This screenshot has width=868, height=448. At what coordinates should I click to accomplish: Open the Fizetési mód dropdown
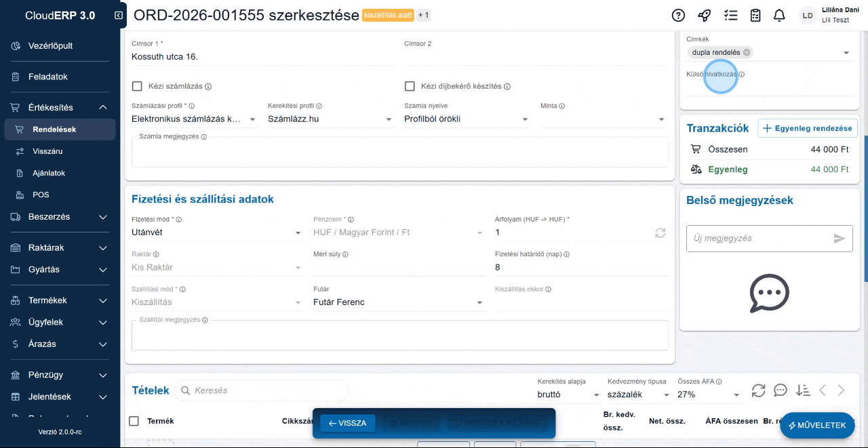point(297,232)
